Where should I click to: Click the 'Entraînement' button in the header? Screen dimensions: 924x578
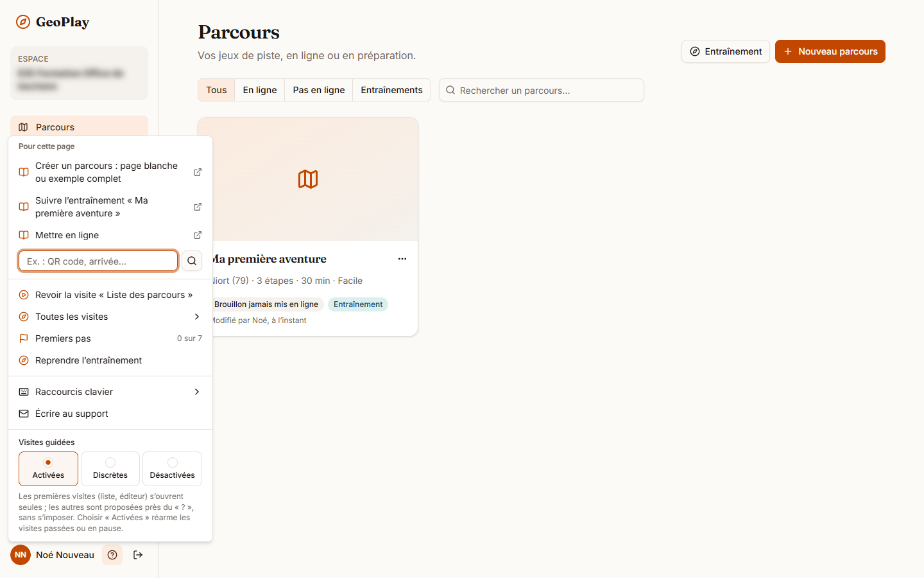coord(726,51)
